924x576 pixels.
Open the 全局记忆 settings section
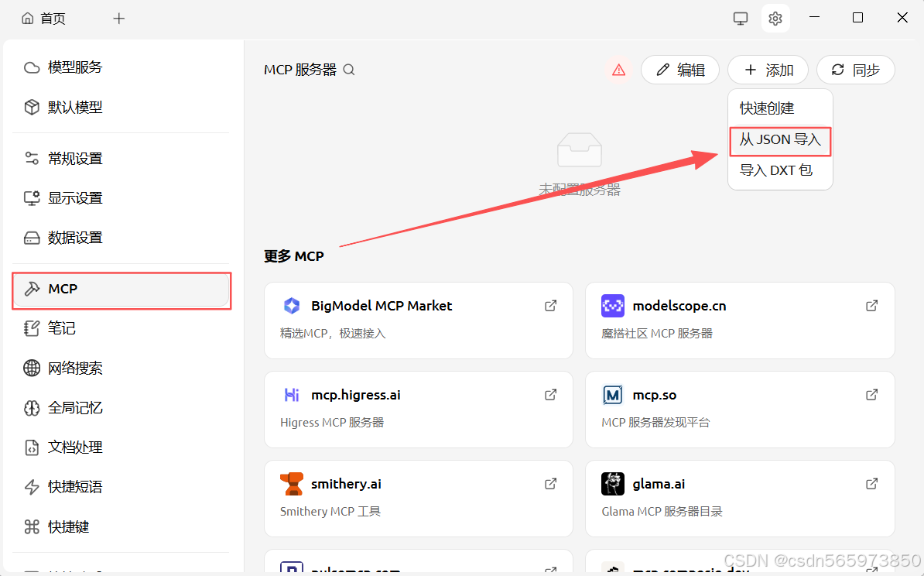point(121,408)
